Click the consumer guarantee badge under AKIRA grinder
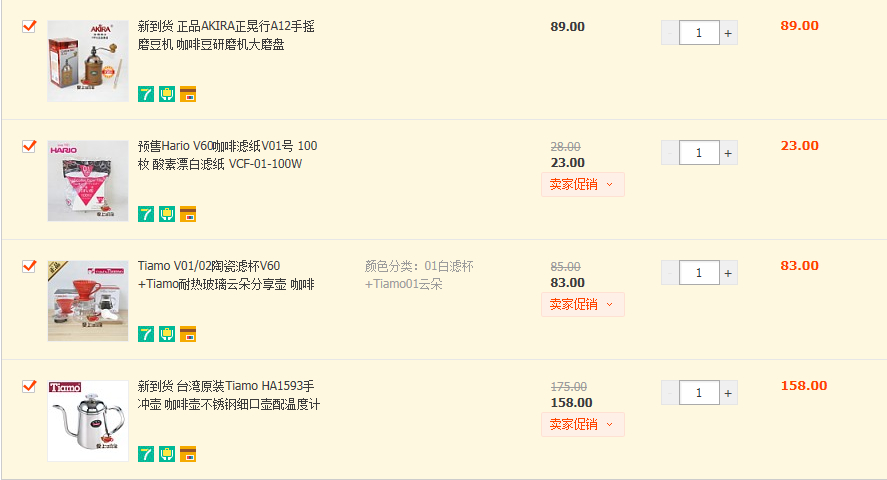 pyautogui.click(x=167, y=94)
